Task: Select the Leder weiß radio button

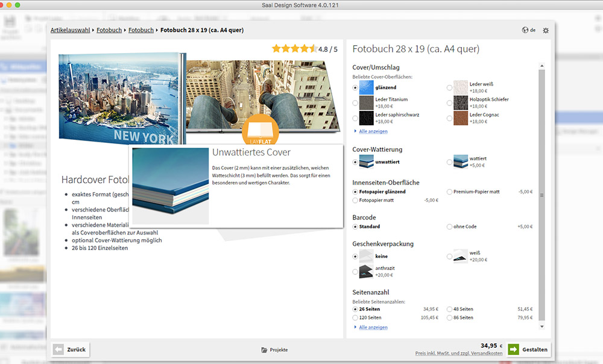Action: pyautogui.click(x=449, y=87)
